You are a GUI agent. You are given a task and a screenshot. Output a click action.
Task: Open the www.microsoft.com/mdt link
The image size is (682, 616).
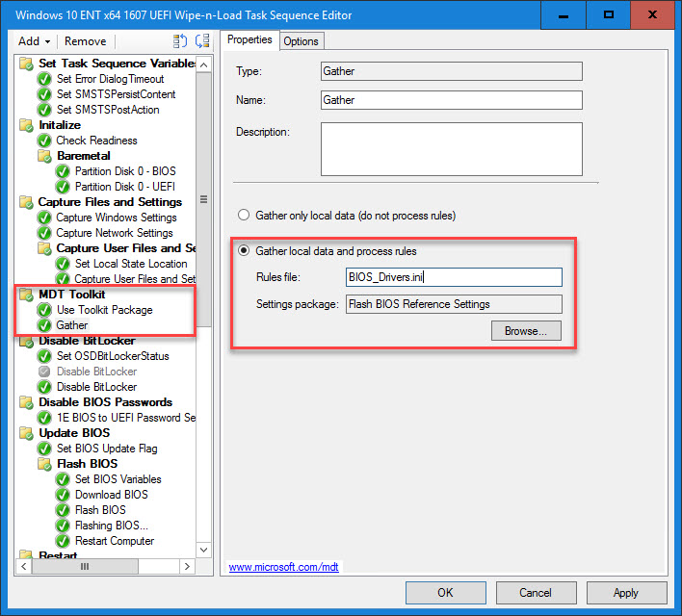pyautogui.click(x=283, y=568)
